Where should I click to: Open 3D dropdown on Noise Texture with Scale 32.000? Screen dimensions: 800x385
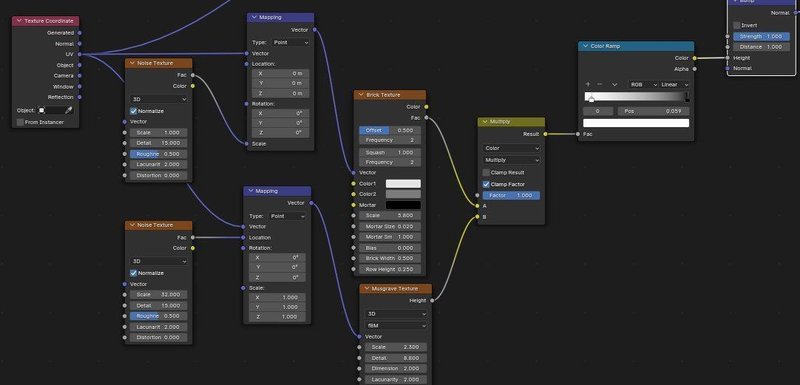159,261
